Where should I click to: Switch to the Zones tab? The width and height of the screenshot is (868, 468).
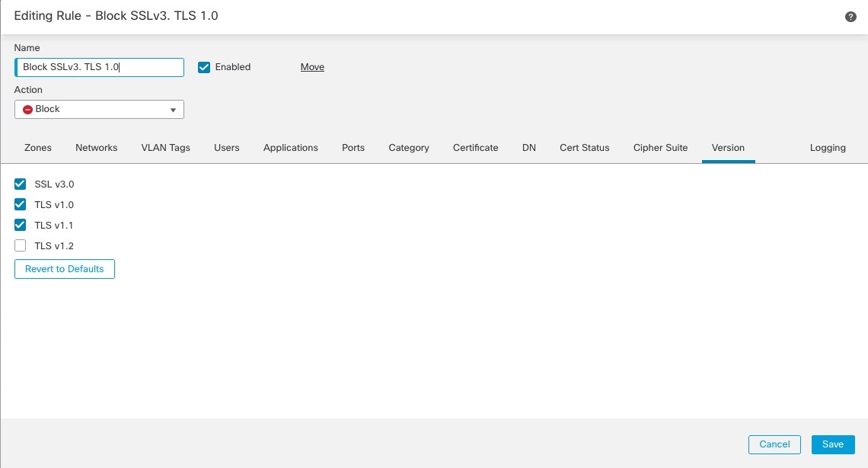tap(37, 147)
